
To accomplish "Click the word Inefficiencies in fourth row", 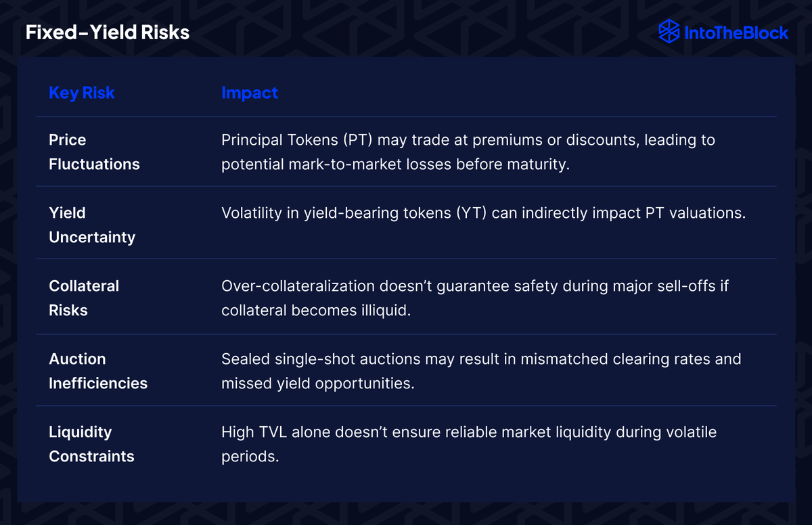I will tap(98, 383).
